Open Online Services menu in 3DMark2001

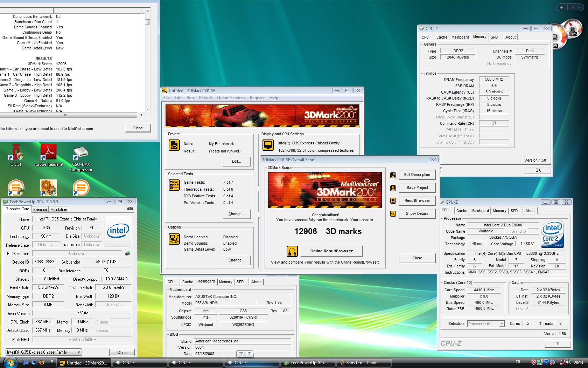(x=231, y=98)
